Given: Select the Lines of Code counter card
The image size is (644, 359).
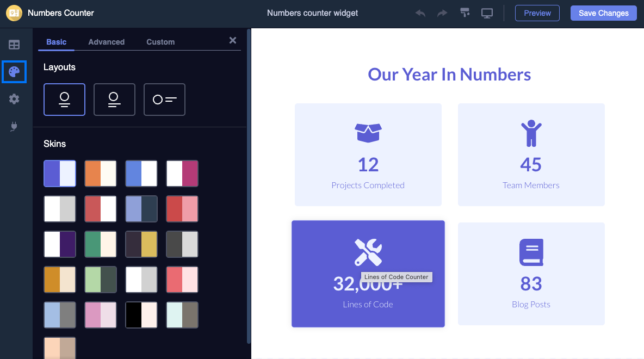Looking at the screenshot, I should [x=368, y=274].
